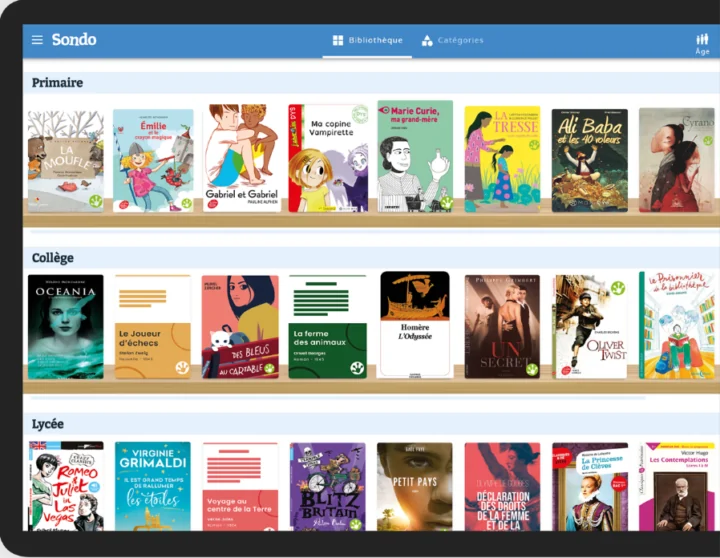Switch to the Catégories tab
Viewport: 720px width, 558px height.
coord(452,40)
